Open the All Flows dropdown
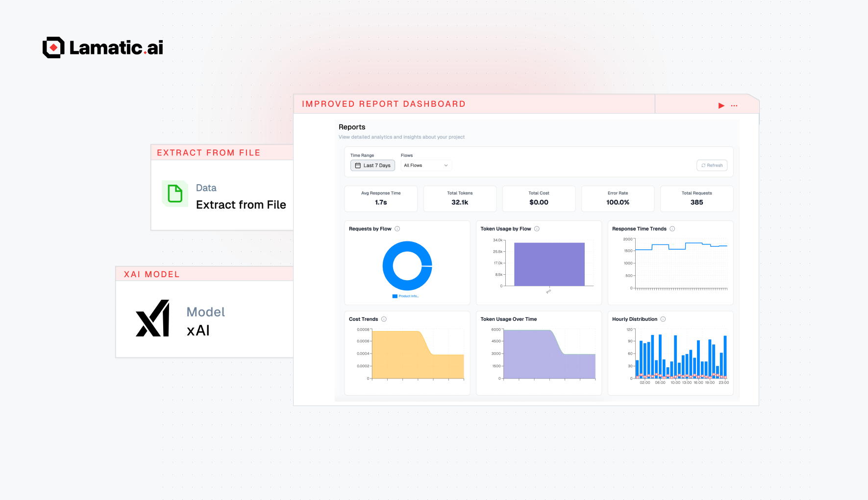 425,165
